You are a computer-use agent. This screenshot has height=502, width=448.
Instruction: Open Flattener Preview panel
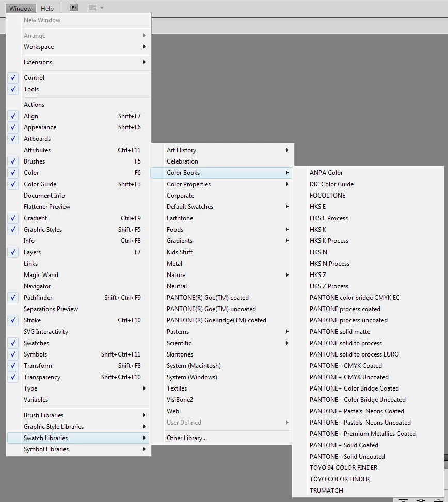pyautogui.click(x=78, y=207)
